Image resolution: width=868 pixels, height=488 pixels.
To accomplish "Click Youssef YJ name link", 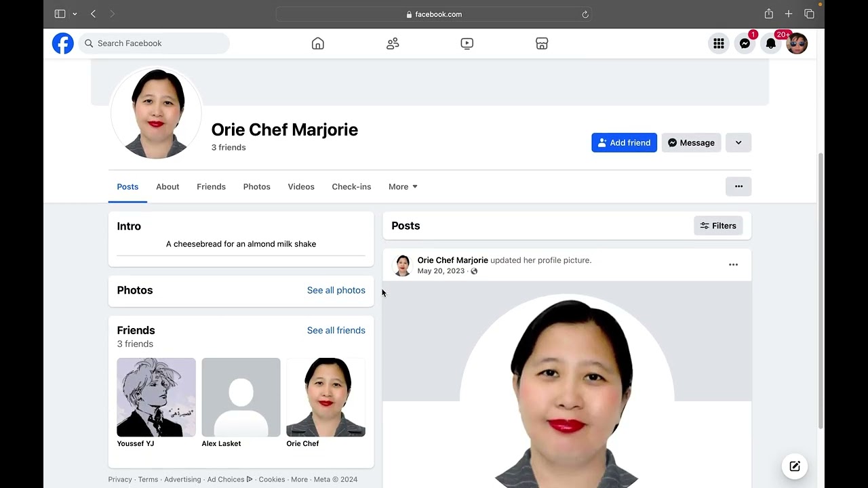I will tap(136, 443).
